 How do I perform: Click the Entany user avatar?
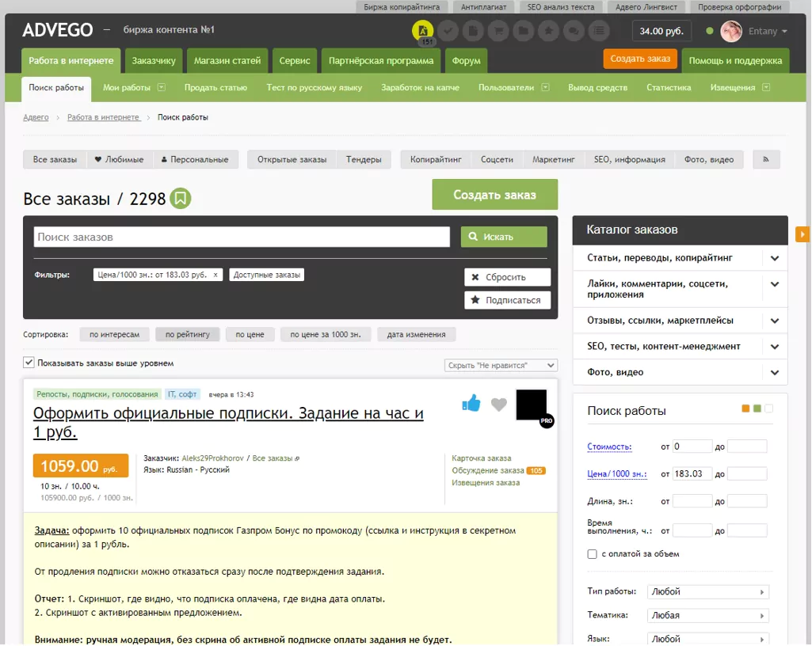point(731,31)
